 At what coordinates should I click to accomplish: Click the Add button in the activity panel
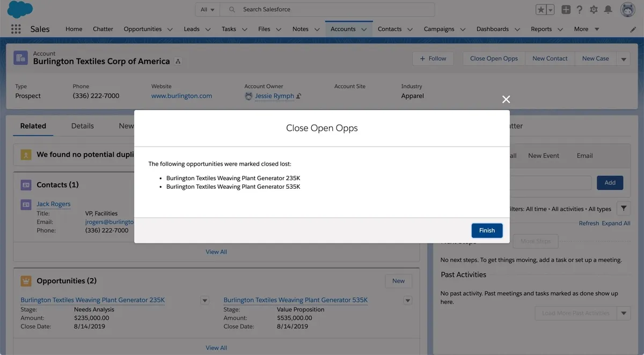610,183
